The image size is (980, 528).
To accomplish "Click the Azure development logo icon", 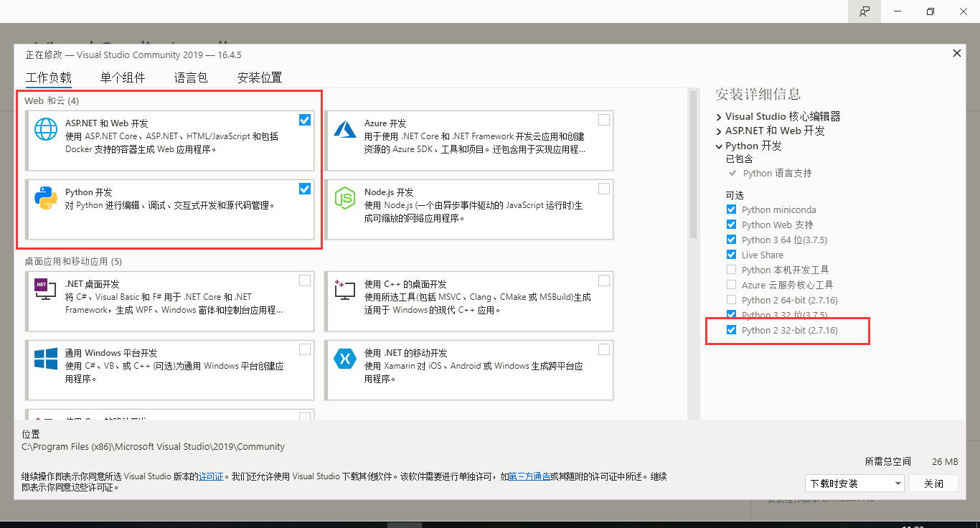I will click(345, 129).
